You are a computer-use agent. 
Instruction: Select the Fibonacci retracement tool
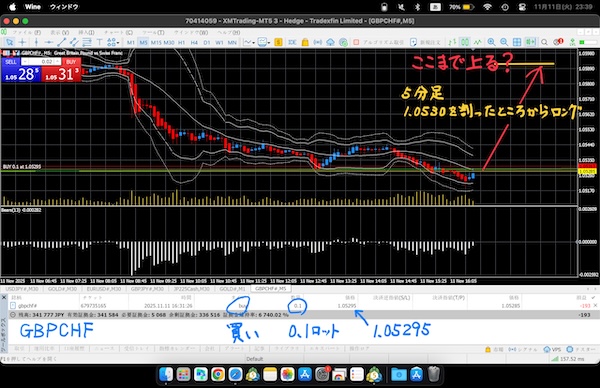coord(87,42)
